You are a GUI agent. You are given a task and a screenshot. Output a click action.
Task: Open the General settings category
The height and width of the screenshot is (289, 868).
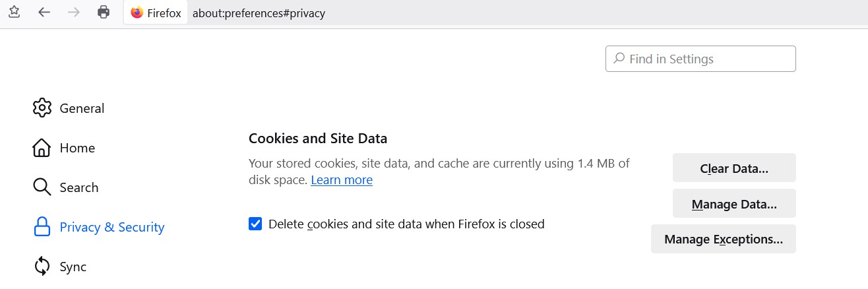[x=82, y=108]
